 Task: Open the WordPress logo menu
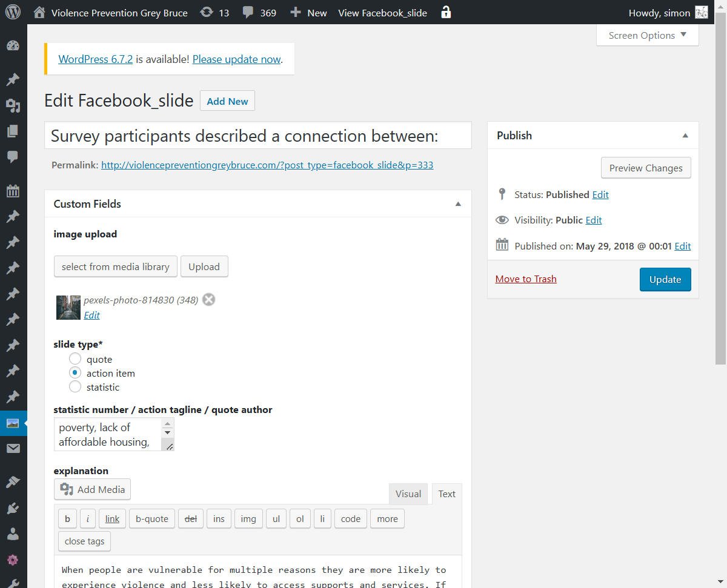coord(13,12)
